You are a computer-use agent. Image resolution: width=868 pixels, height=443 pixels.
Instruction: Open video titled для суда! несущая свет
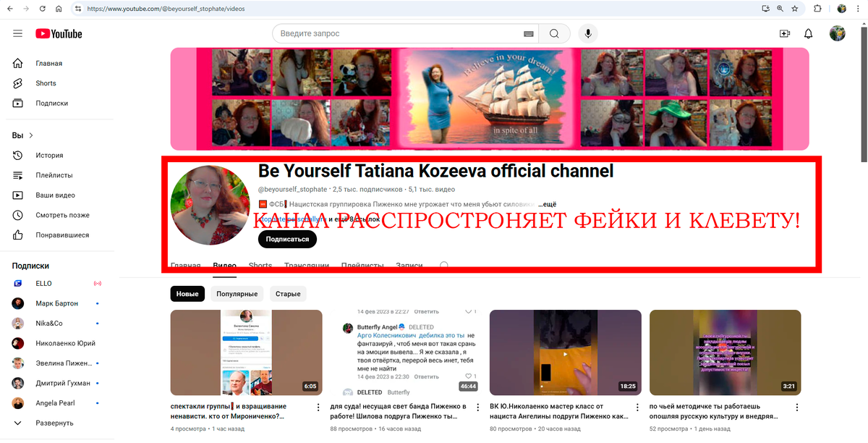(399, 411)
